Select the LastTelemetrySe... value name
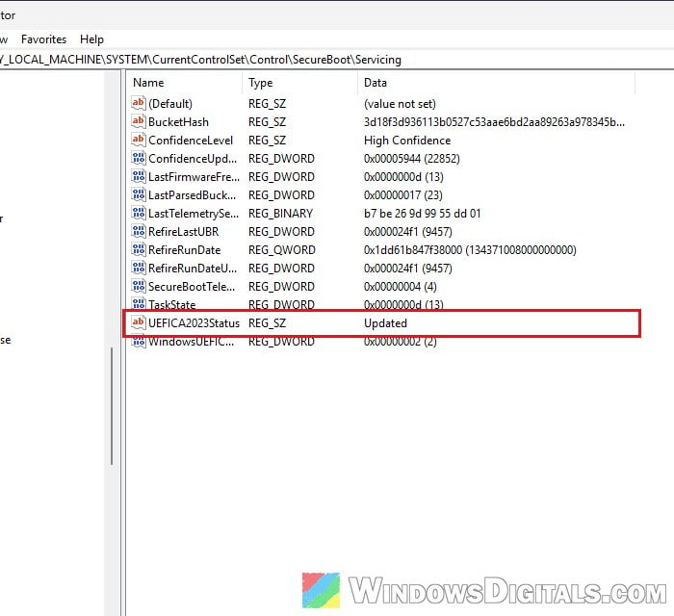Viewport: 674px width, 616px height. 194,214
